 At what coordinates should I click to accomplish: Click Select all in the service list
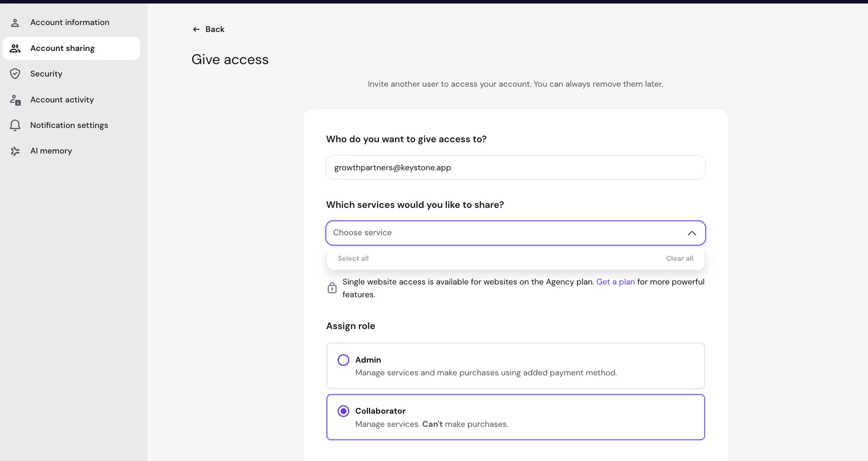point(353,259)
